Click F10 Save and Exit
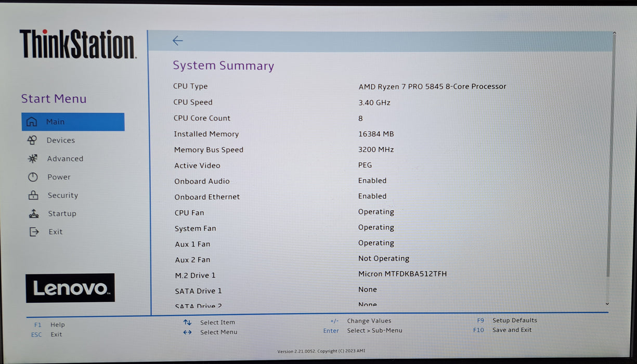The width and height of the screenshot is (637, 364). [x=502, y=330]
